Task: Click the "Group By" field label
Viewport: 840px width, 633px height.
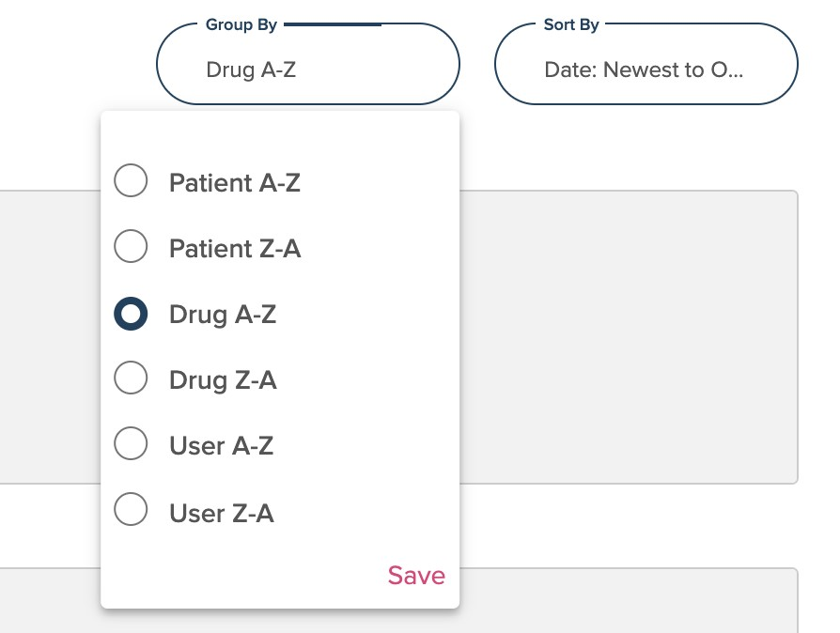Action: (x=241, y=24)
